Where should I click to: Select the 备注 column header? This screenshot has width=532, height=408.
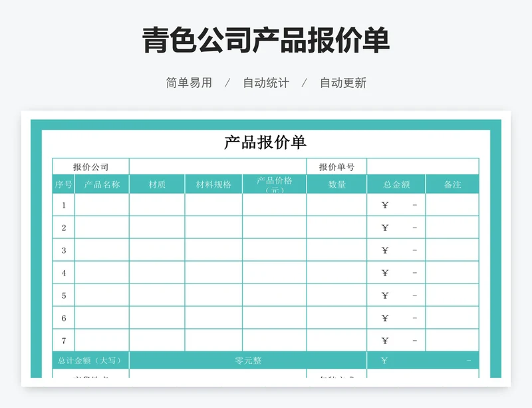tap(452, 184)
